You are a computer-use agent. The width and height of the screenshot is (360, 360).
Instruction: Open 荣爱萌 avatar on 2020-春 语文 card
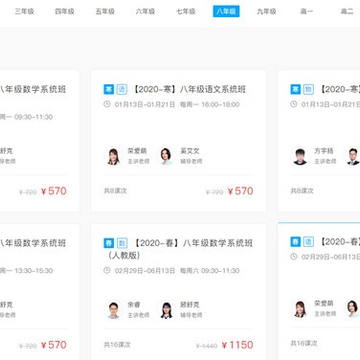(300, 309)
